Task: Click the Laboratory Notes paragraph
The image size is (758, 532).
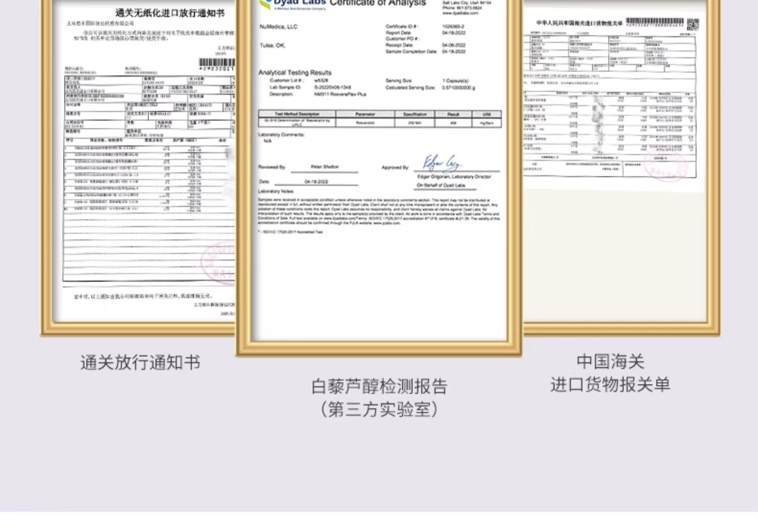Action: (x=378, y=212)
